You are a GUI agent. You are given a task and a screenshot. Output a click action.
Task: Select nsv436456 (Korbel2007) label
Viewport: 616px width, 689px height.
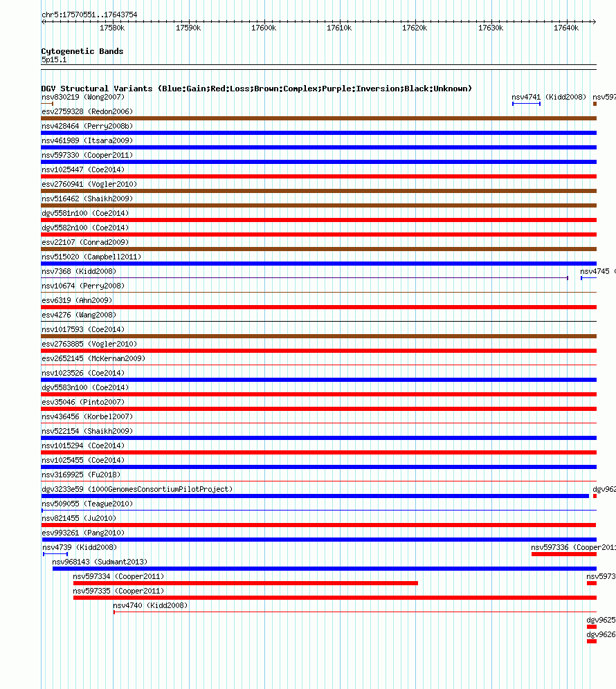[x=87, y=416]
